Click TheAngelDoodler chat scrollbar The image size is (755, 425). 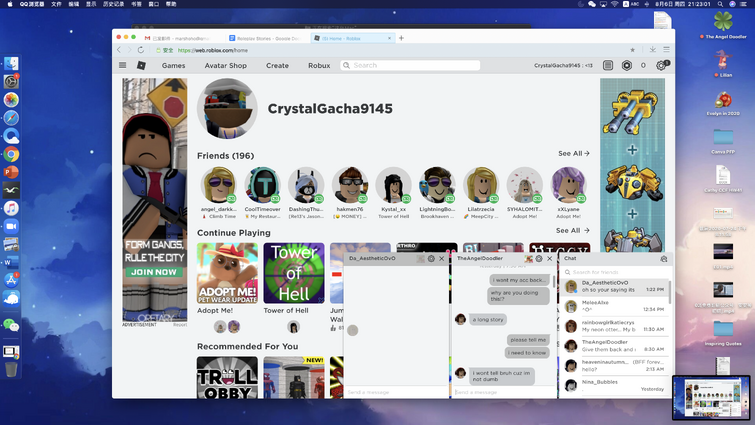click(554, 282)
